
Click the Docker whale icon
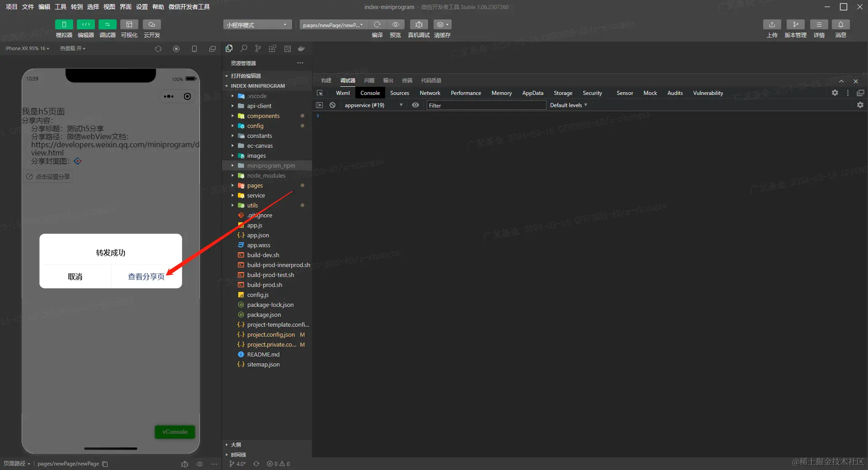pyautogui.click(x=302, y=48)
